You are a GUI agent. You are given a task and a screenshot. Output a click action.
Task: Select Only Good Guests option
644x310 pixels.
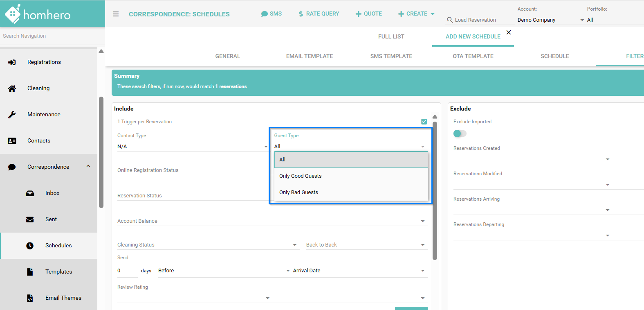coord(301,176)
